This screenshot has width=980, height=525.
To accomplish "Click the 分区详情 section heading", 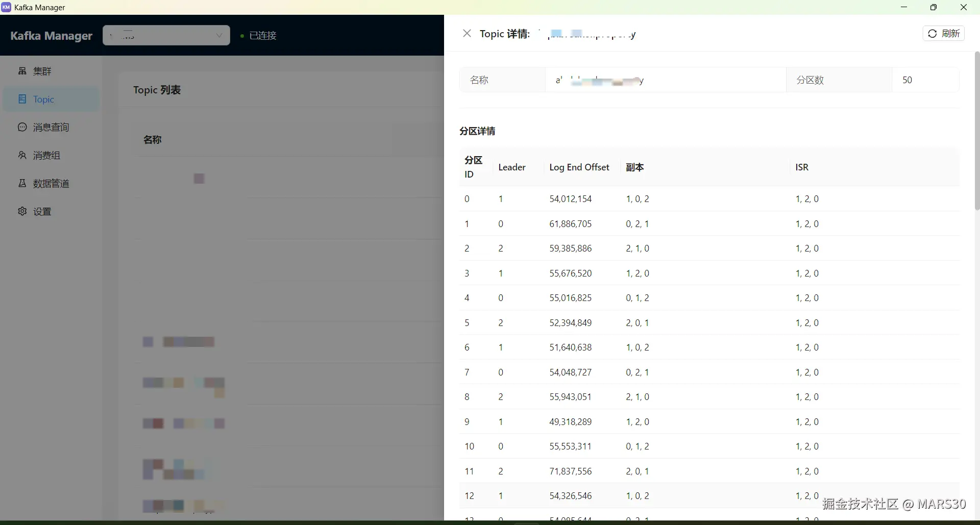I will [x=477, y=131].
